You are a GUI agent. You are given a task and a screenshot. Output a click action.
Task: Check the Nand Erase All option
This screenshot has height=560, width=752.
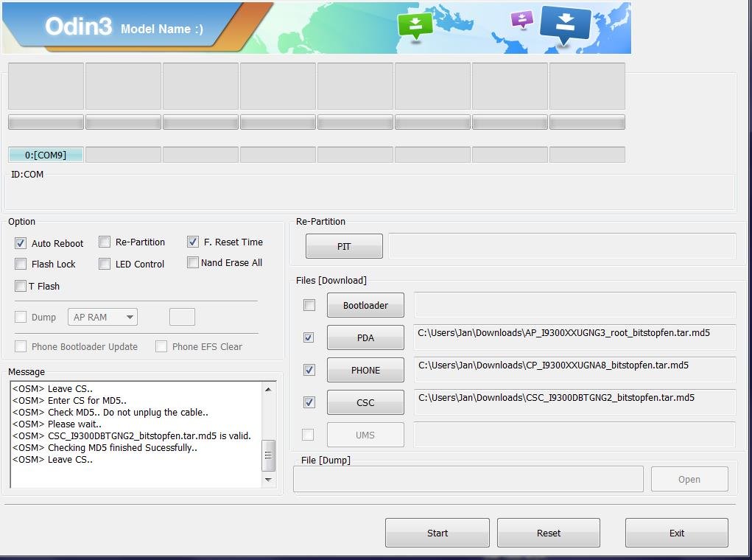coord(193,262)
